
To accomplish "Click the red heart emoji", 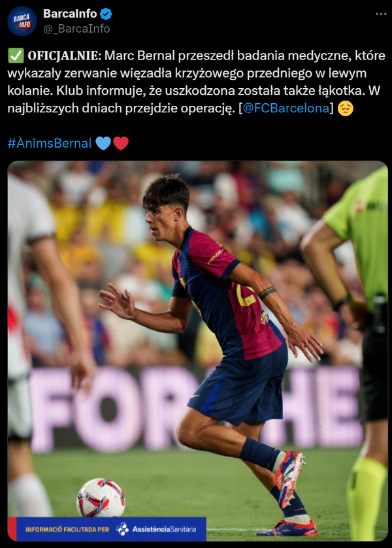I will 121,143.
